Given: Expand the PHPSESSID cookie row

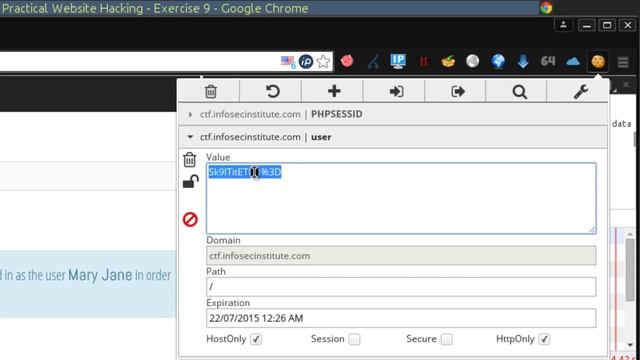Looking at the screenshot, I should coord(393,114).
